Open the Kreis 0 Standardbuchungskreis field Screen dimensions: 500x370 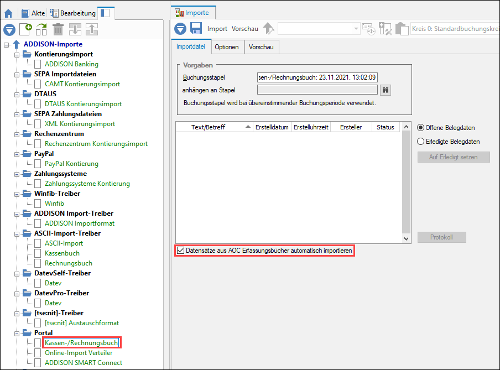455,29
